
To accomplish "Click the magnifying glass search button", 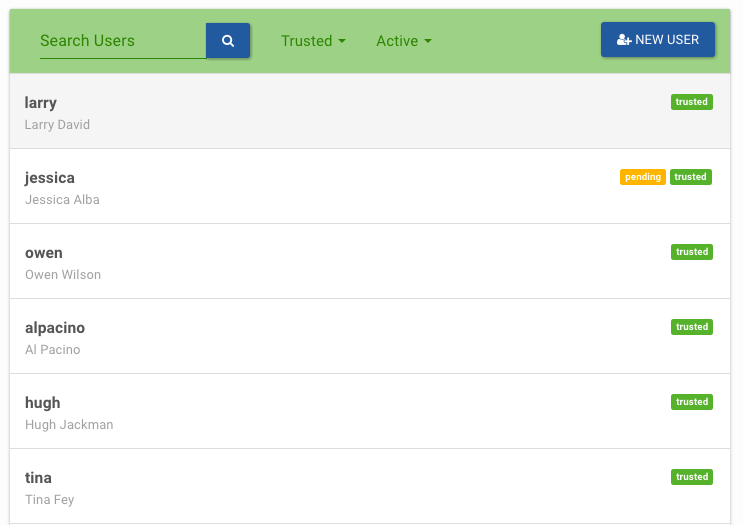I will click(x=228, y=41).
